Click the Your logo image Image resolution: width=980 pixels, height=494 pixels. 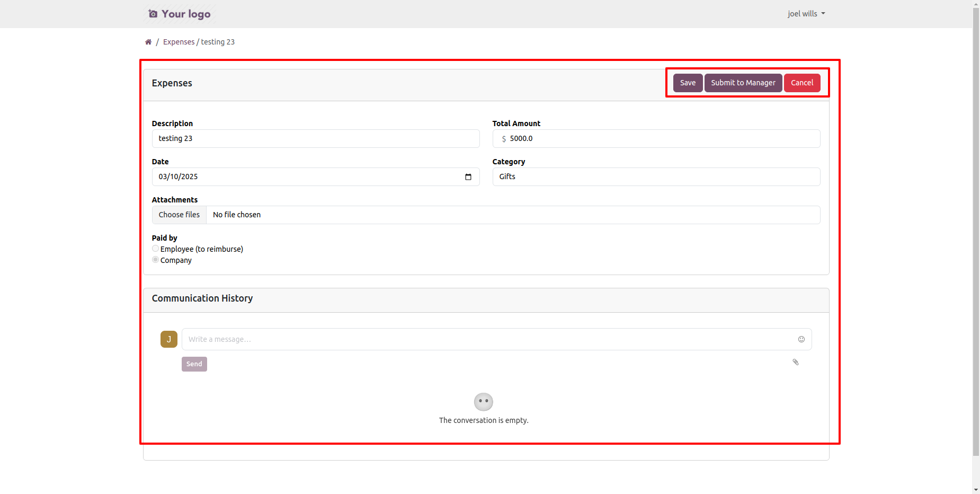click(x=180, y=14)
